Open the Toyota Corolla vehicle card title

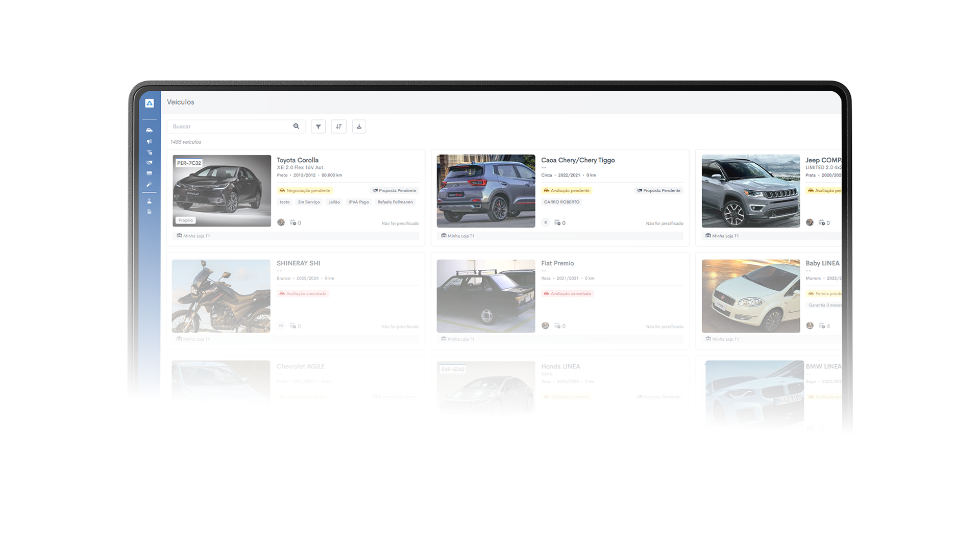coord(297,160)
